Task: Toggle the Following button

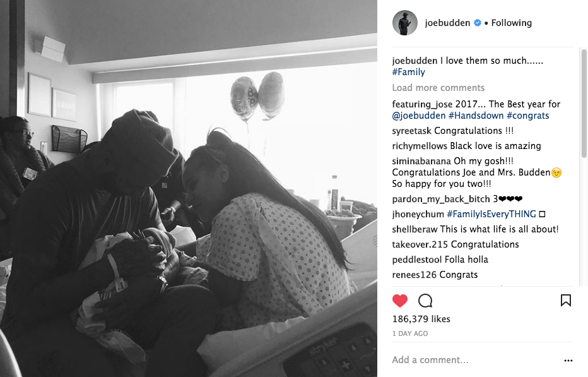Action: [512, 23]
